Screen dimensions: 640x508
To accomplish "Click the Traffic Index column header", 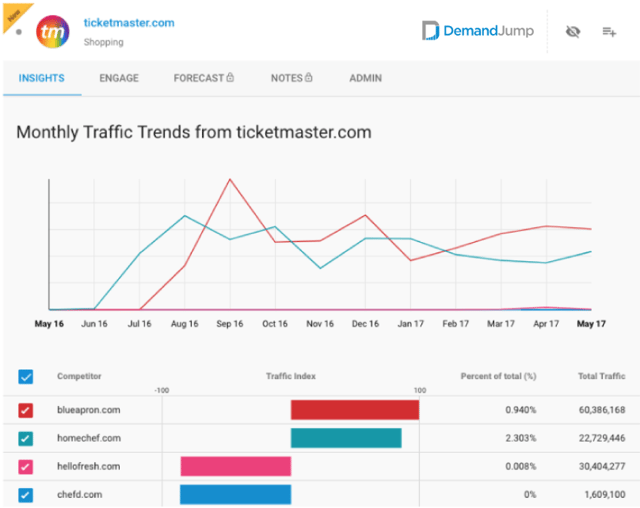I will point(291,376).
